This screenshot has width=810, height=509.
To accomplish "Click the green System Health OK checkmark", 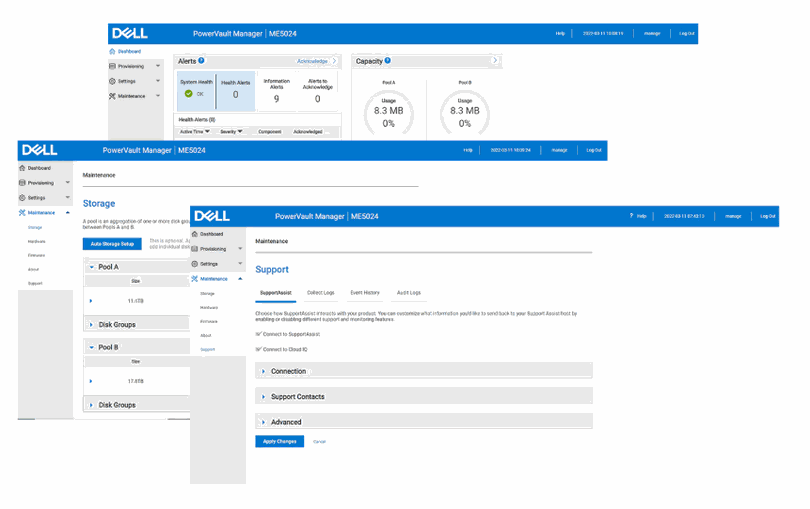I will coord(189,94).
